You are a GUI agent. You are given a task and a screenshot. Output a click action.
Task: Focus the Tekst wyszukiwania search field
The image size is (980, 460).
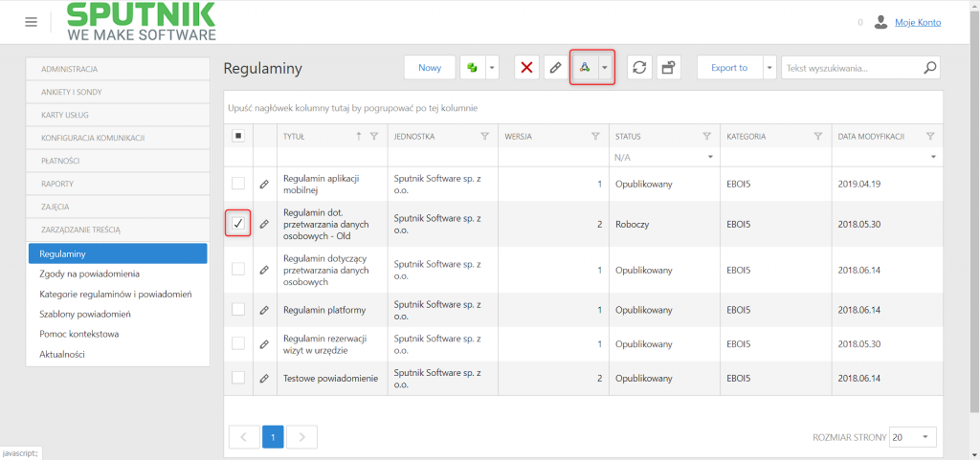click(x=851, y=68)
